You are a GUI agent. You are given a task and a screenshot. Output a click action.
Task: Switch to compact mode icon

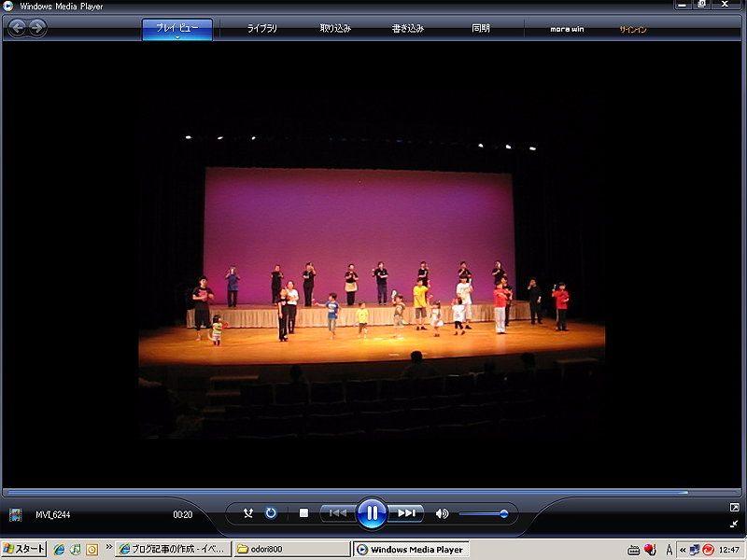734,524
